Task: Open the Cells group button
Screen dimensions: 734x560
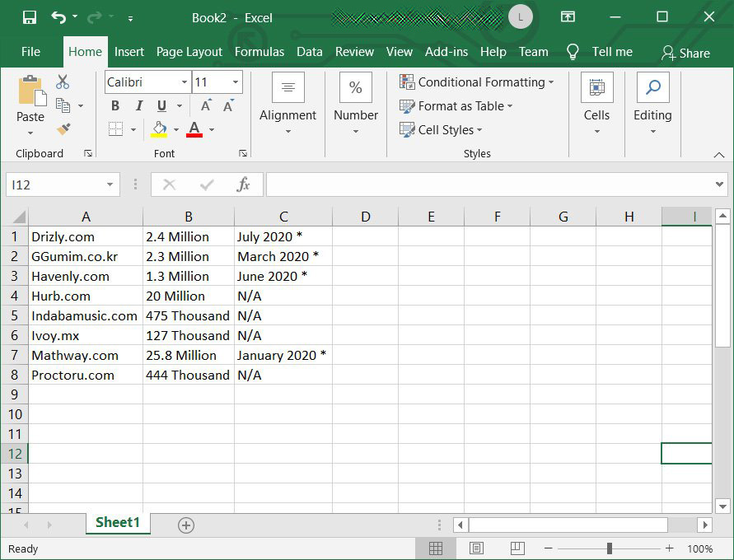Action: [x=597, y=103]
